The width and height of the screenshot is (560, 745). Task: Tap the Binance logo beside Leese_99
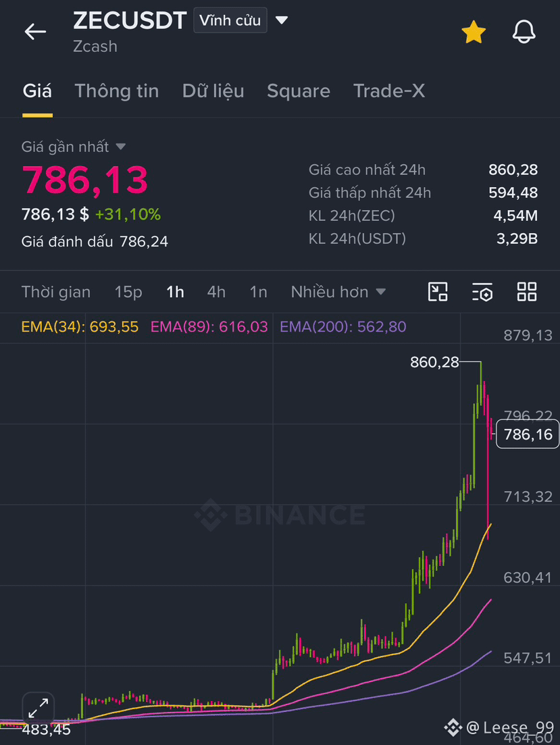[453, 727]
